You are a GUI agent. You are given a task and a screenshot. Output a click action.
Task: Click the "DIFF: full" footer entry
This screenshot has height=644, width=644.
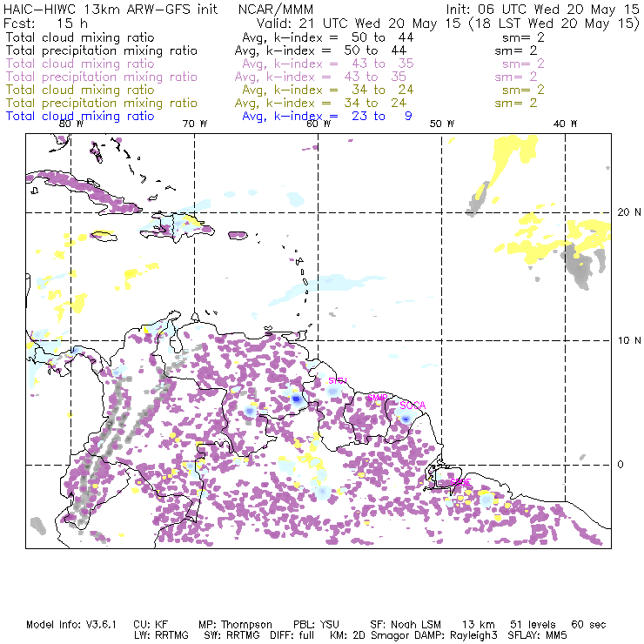coord(292,635)
